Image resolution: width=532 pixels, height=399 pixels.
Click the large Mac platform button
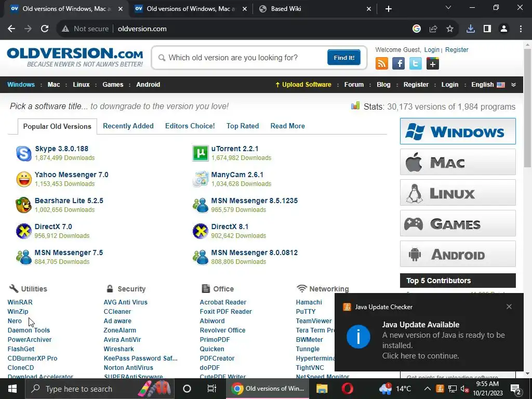[x=458, y=162]
